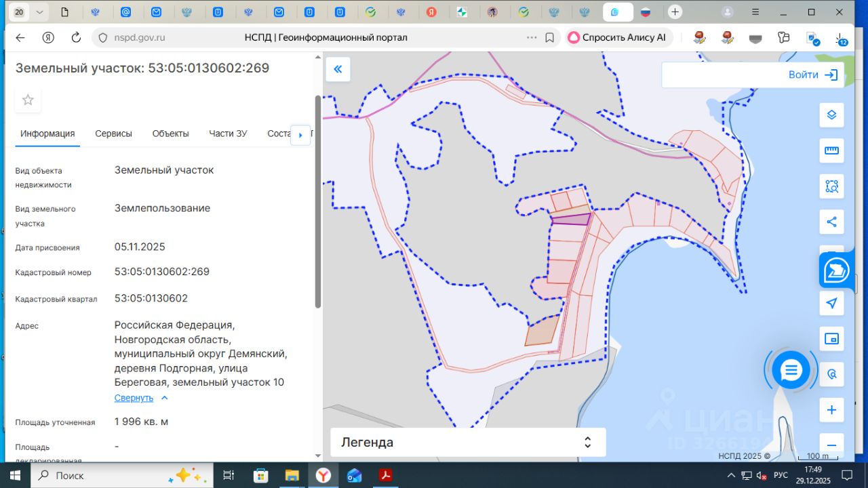Image resolution: width=868 pixels, height=488 pixels.
Task: Expand the Legend panel
Action: (467, 443)
